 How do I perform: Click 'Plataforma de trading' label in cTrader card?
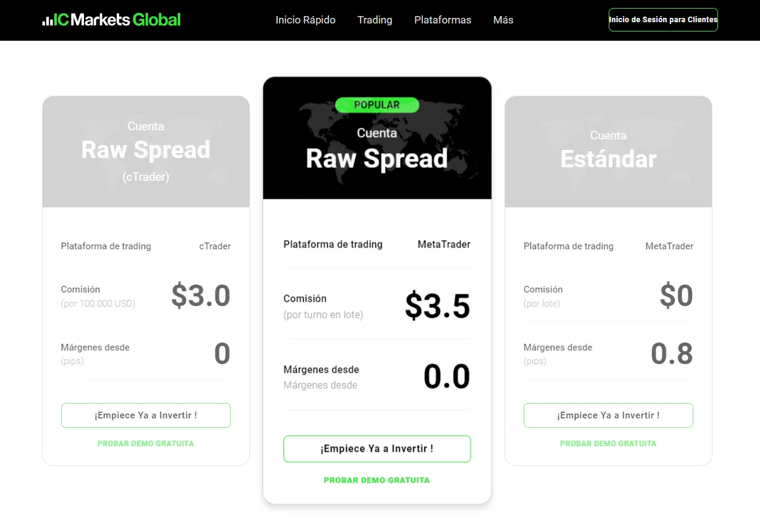[106, 246]
